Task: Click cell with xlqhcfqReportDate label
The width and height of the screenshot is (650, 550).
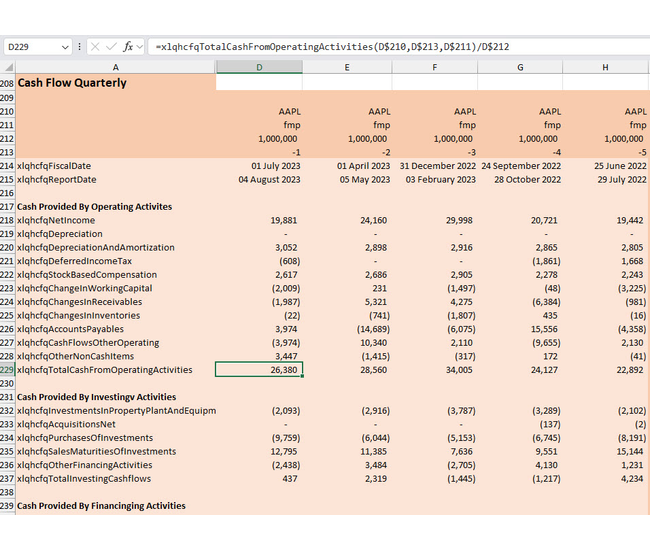Action: [116, 179]
